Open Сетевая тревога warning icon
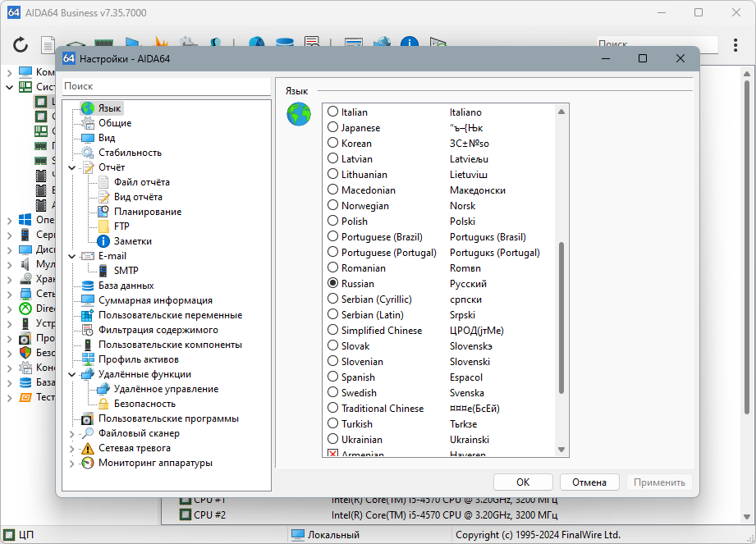This screenshot has height=544, width=756. (x=88, y=449)
